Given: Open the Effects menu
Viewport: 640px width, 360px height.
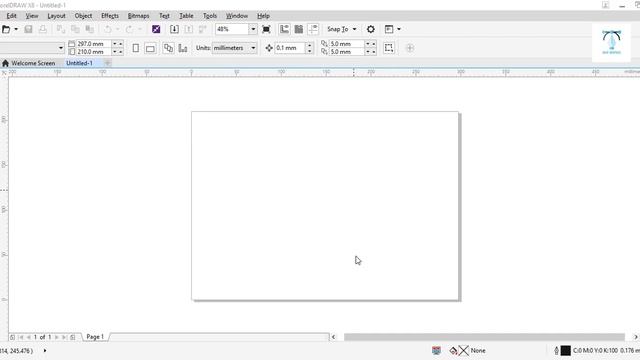Looking at the screenshot, I should (x=110, y=16).
